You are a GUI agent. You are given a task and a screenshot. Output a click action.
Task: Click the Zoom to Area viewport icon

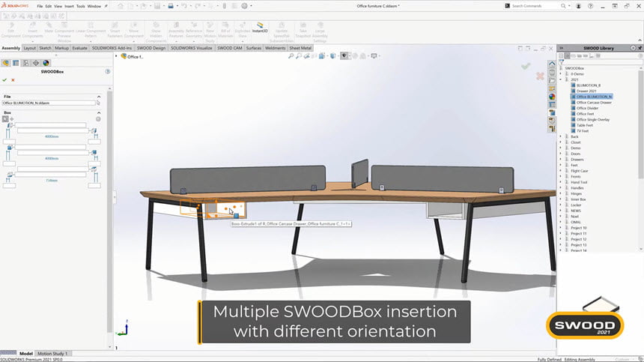coord(299,56)
